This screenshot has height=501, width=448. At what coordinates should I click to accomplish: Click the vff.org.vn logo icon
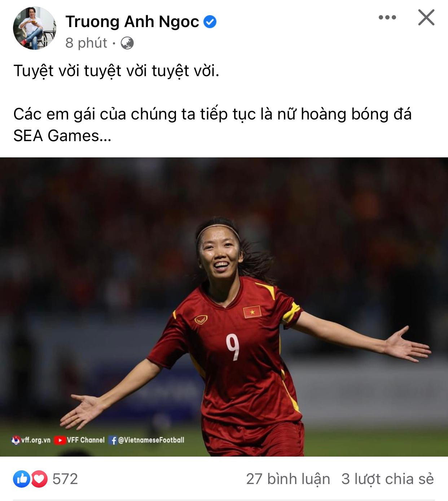tap(16, 440)
